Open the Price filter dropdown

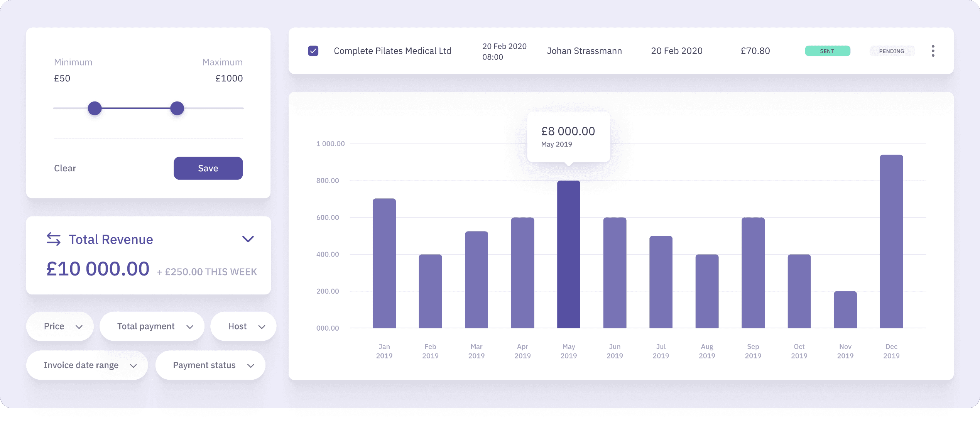[60, 326]
